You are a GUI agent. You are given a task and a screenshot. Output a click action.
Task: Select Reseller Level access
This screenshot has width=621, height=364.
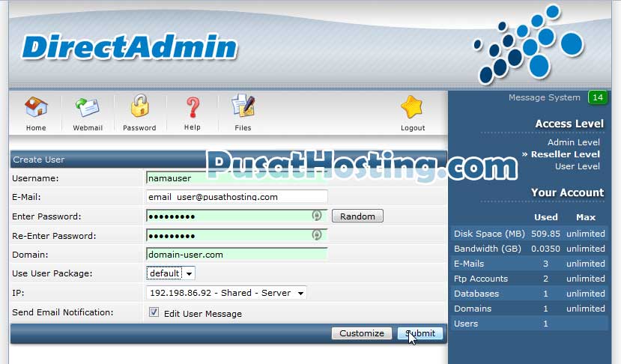click(565, 154)
